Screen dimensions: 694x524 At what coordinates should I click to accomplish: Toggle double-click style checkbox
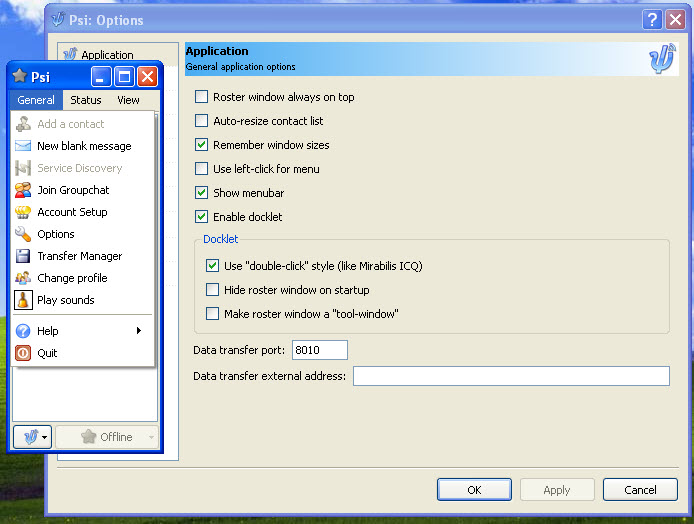[212, 266]
